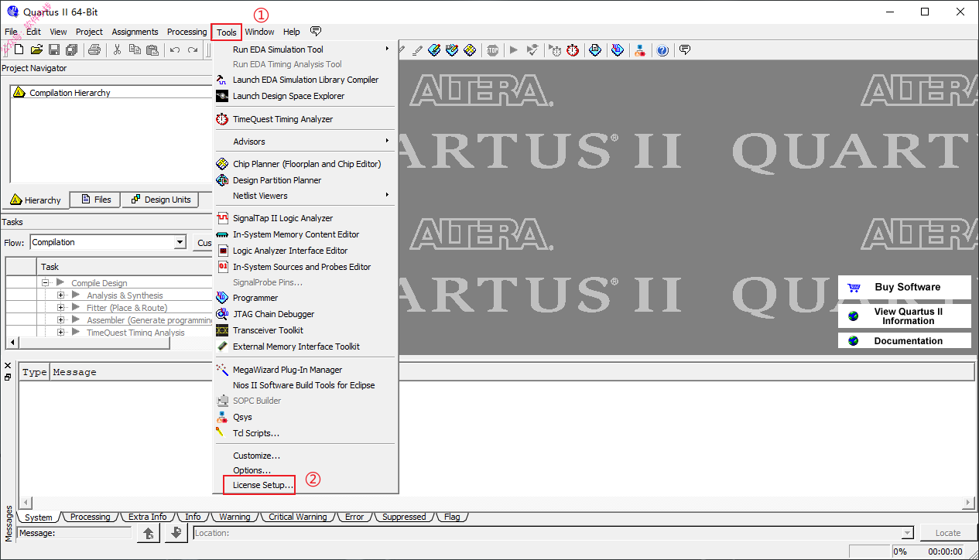
Task: Click the Start Compilation play icon
Action: pyautogui.click(x=513, y=50)
